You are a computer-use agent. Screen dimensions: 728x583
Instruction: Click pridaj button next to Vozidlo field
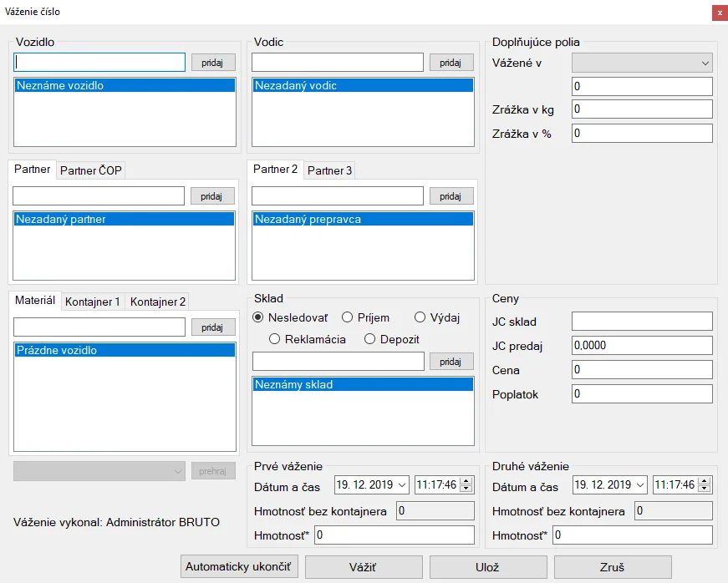212,63
